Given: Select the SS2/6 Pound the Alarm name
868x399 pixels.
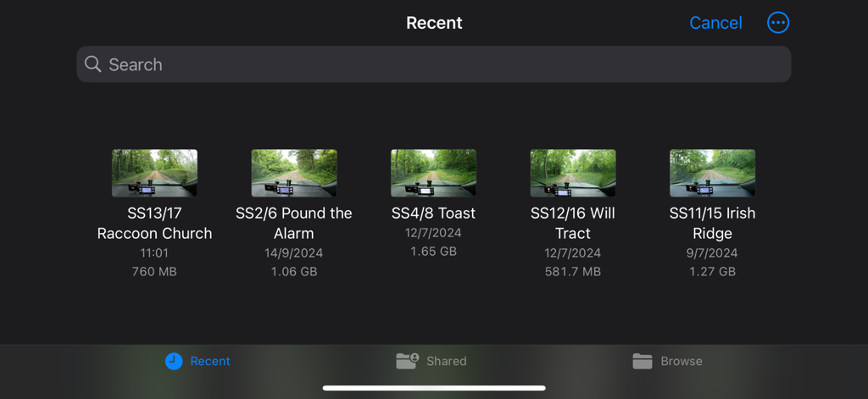Looking at the screenshot, I should coord(294,223).
